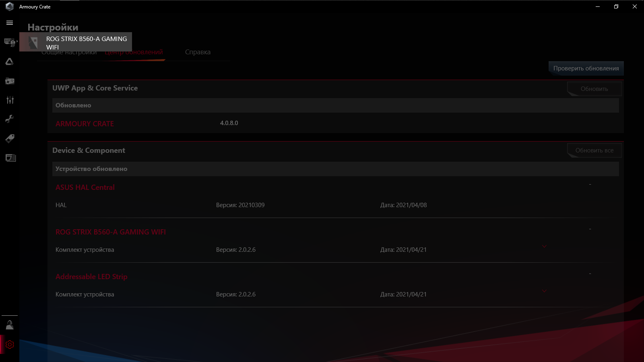
Task: Click the Armoury Crate logo in title bar
Action: (x=10, y=6)
